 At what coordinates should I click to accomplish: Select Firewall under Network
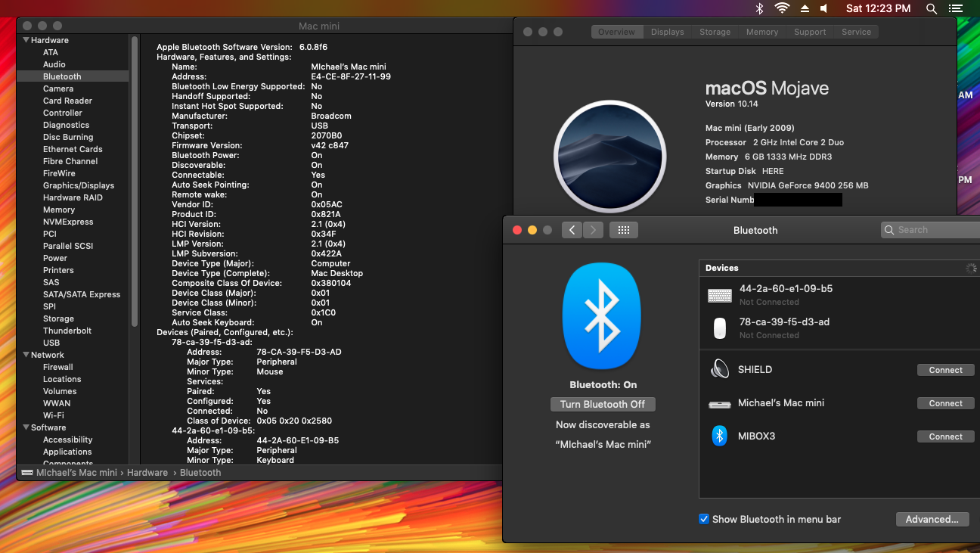(58, 367)
